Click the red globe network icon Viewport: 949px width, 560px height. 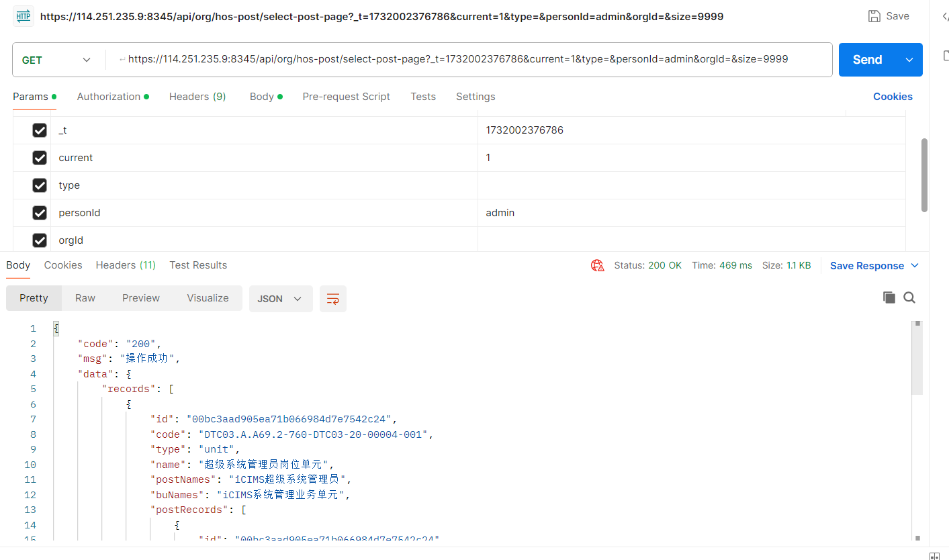coord(597,265)
